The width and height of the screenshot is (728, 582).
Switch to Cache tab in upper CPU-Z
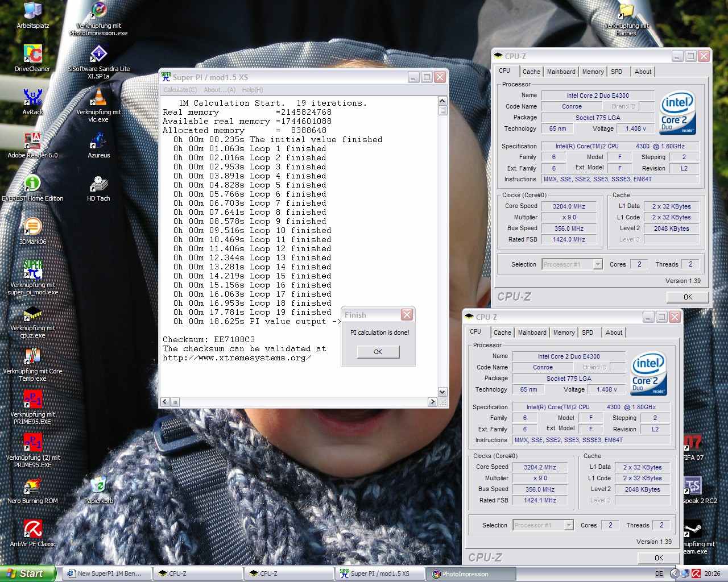click(x=531, y=72)
